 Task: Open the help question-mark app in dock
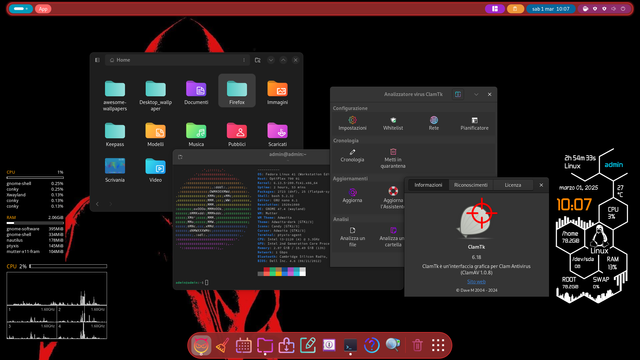click(x=372, y=345)
